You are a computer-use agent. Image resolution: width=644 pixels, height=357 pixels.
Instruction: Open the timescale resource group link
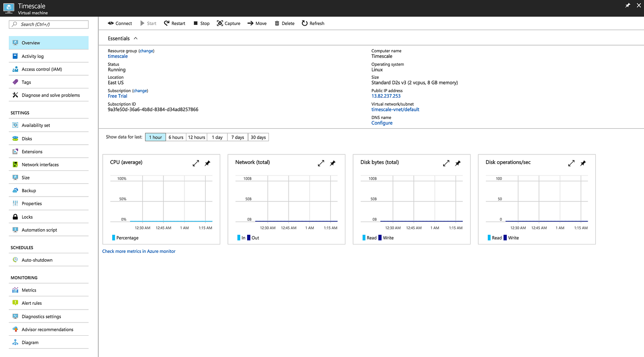pos(118,56)
